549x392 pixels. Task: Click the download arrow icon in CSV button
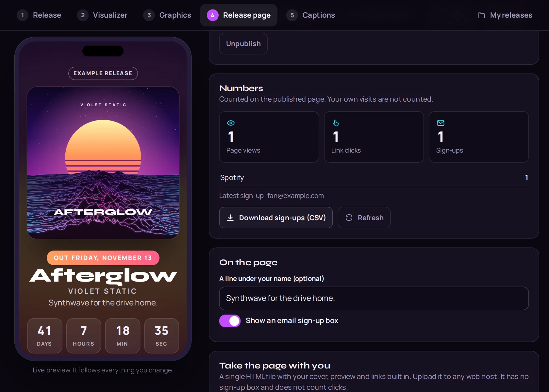(x=230, y=218)
